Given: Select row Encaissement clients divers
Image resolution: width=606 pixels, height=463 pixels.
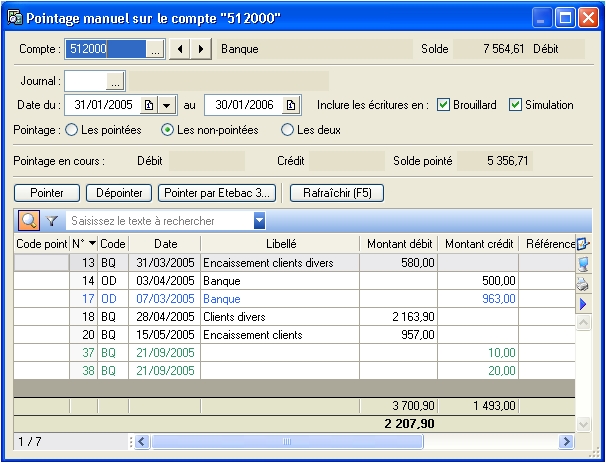Looking at the screenshot, I should pos(294,263).
